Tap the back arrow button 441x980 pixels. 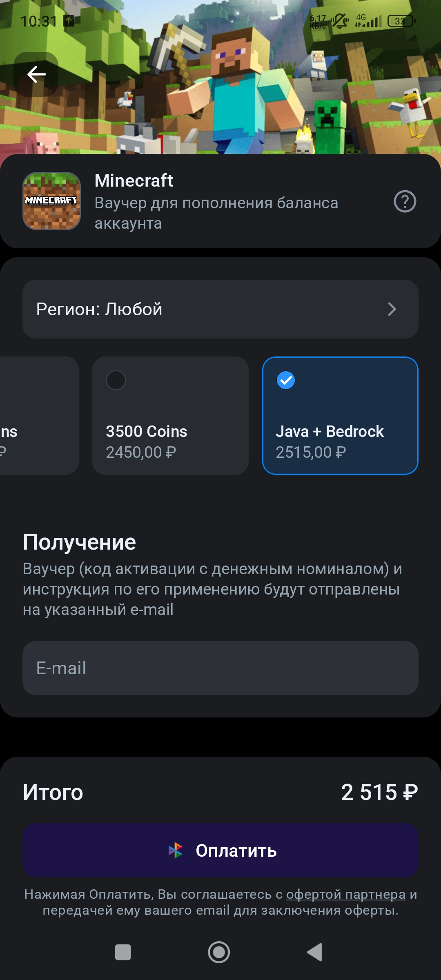click(x=36, y=74)
